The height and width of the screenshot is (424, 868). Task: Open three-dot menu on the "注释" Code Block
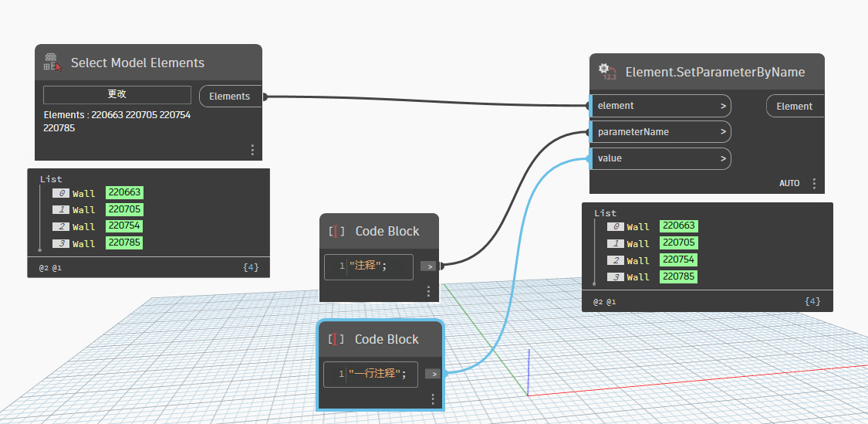(x=428, y=291)
